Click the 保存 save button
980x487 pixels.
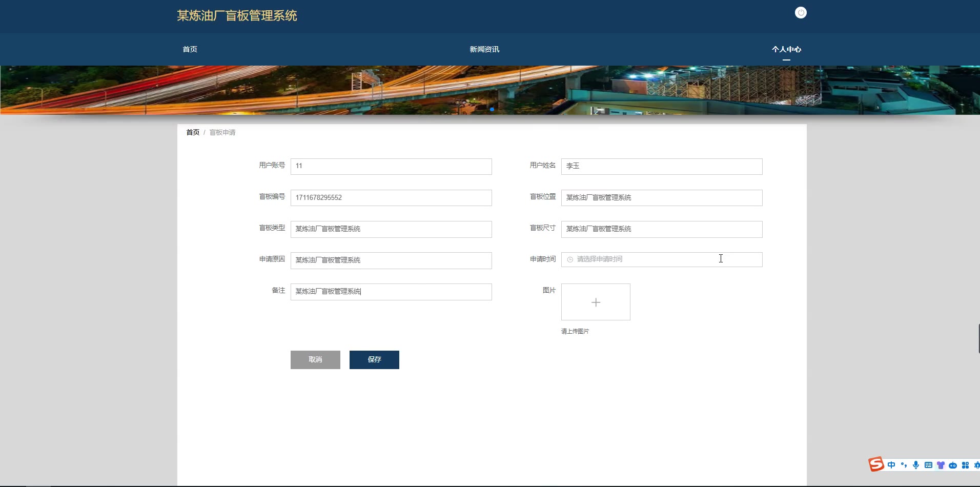(374, 360)
